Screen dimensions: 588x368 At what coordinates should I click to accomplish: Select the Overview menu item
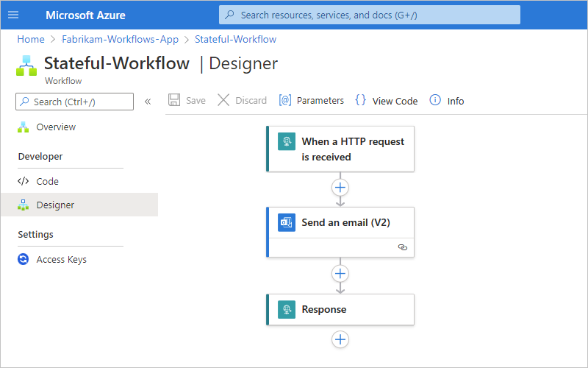click(56, 127)
